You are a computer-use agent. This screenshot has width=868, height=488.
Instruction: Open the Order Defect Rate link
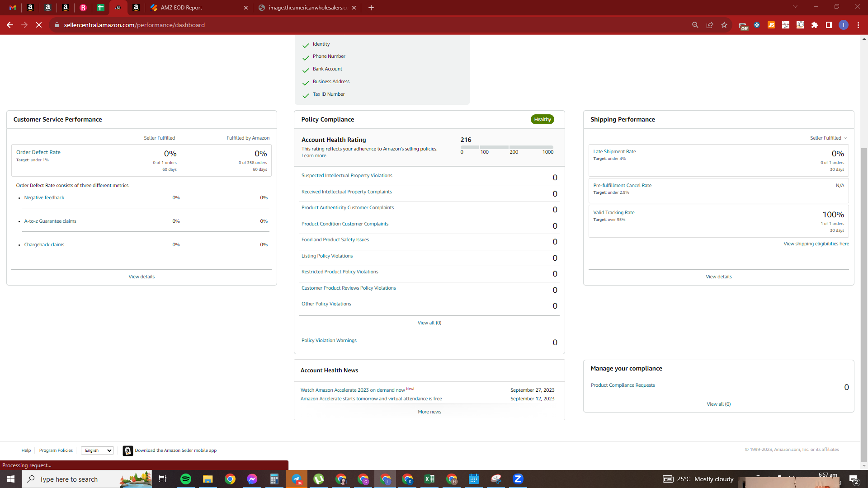click(38, 152)
